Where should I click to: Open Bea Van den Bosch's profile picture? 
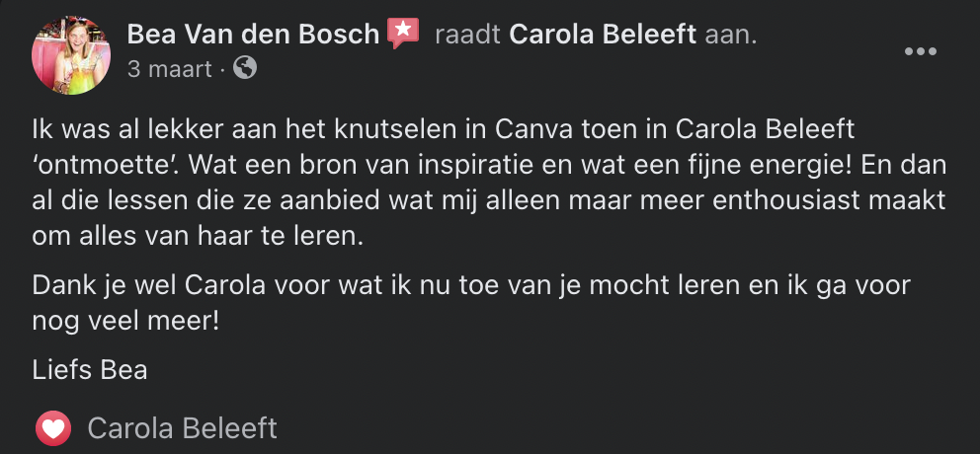[x=70, y=55]
